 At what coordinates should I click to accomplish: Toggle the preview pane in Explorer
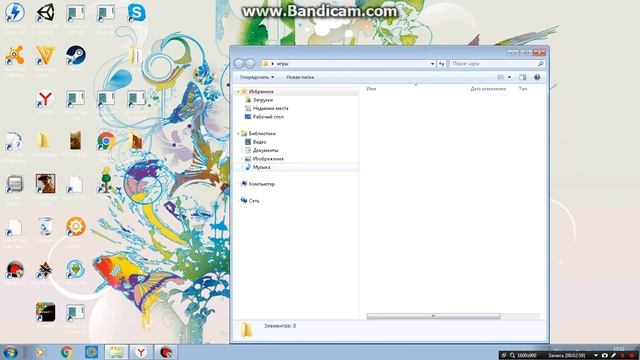pos(522,77)
